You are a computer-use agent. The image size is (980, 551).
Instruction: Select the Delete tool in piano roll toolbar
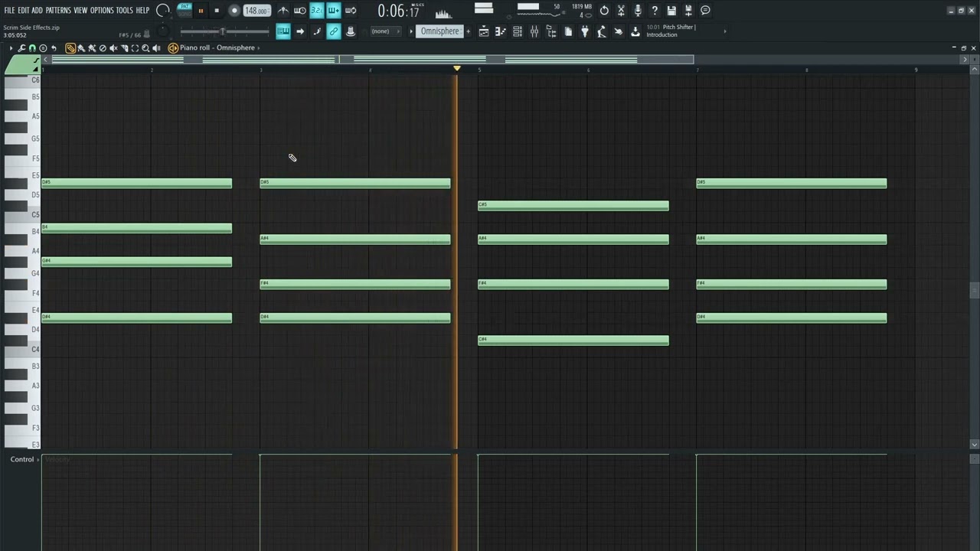tap(103, 47)
